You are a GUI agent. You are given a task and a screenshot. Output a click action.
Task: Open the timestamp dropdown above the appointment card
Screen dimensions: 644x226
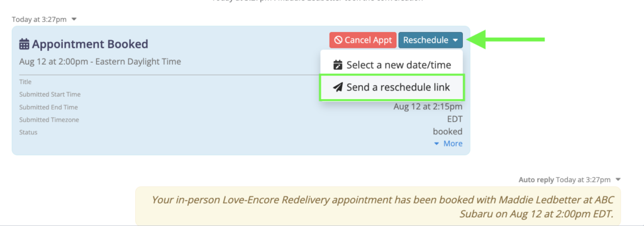pyautogui.click(x=74, y=19)
